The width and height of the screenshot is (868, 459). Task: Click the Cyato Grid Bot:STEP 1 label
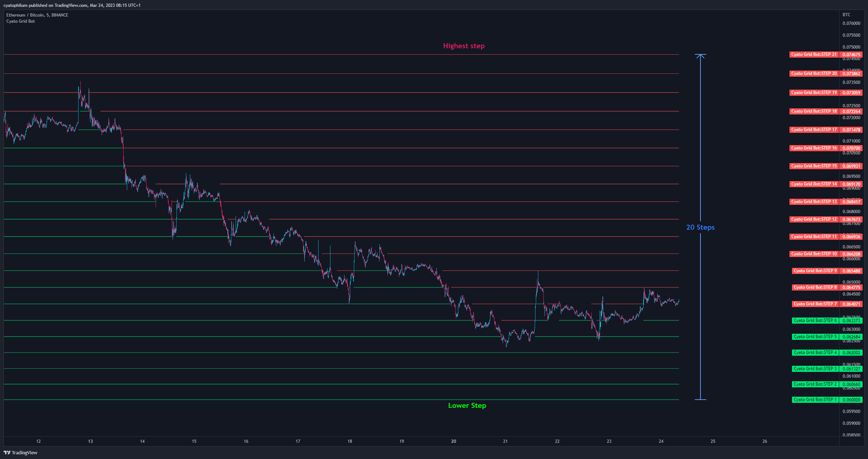coord(815,400)
